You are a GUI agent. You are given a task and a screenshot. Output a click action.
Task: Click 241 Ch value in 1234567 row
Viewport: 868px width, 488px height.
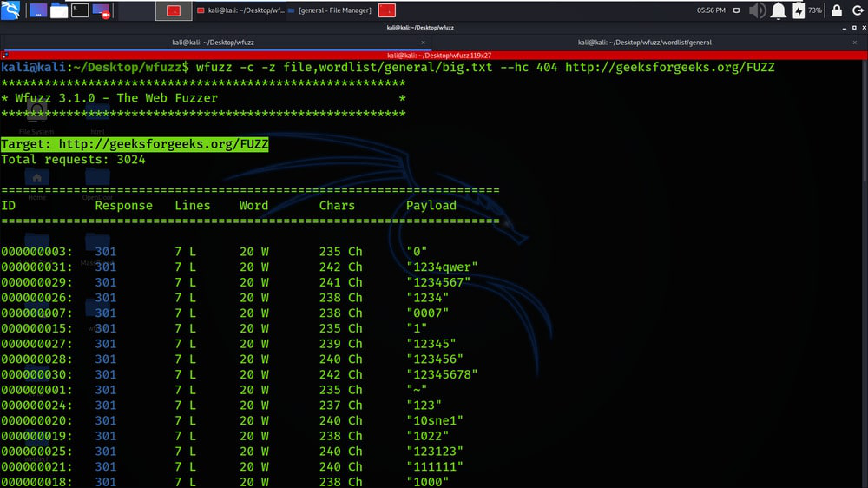click(x=340, y=282)
